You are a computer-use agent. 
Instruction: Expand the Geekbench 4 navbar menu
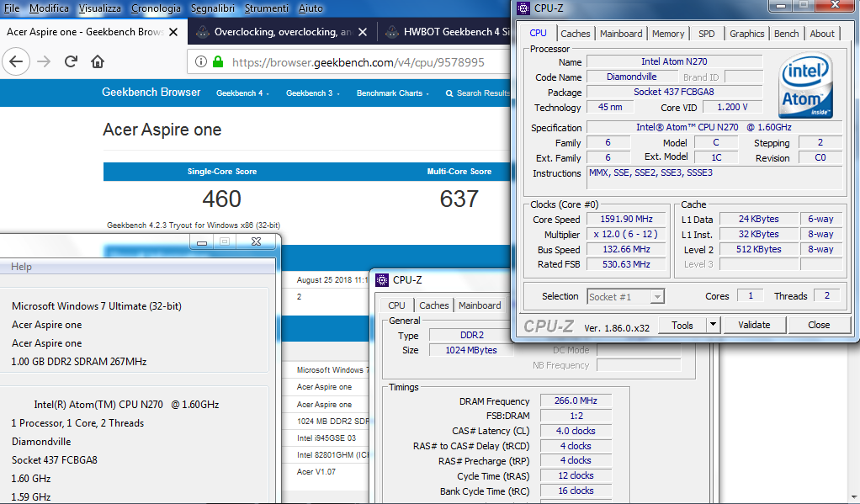pos(242,93)
